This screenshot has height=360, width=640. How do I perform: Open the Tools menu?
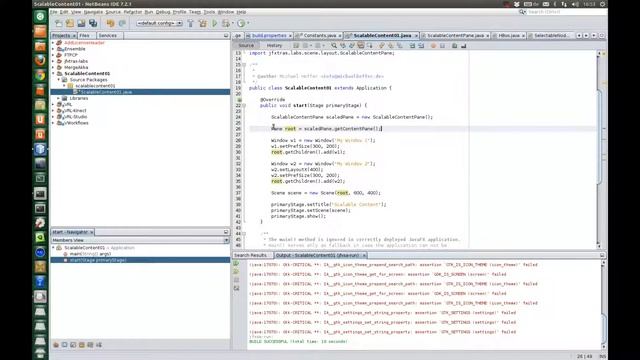coord(209,12)
